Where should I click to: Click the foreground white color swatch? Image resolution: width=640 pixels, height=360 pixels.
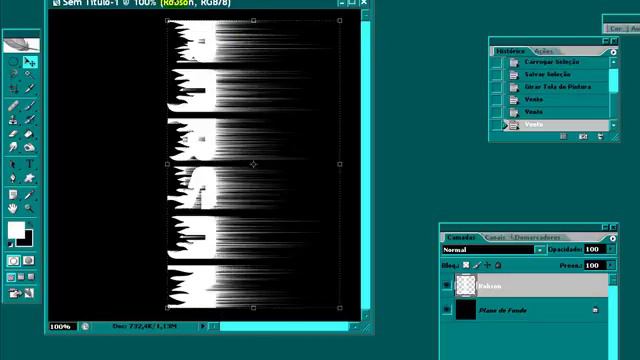16,230
